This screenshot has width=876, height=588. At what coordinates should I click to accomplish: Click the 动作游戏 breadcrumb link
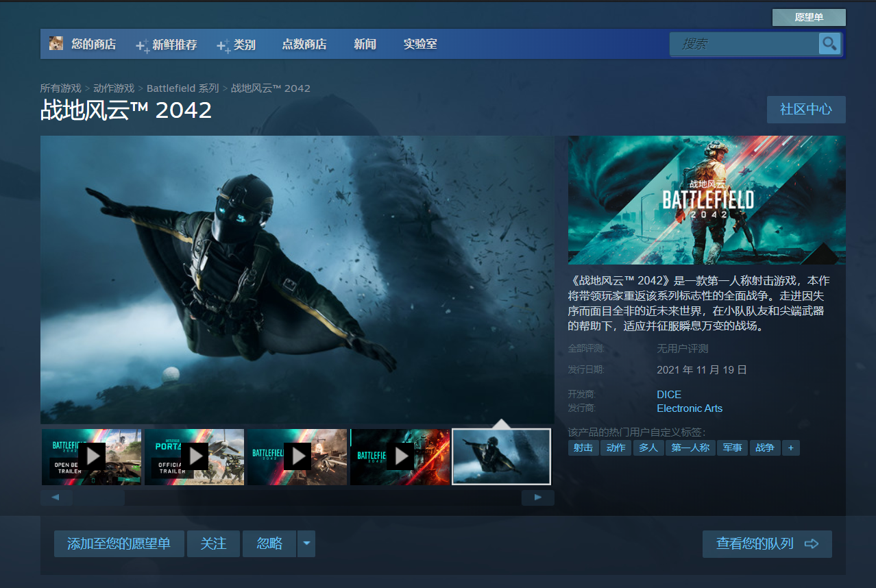(x=114, y=88)
